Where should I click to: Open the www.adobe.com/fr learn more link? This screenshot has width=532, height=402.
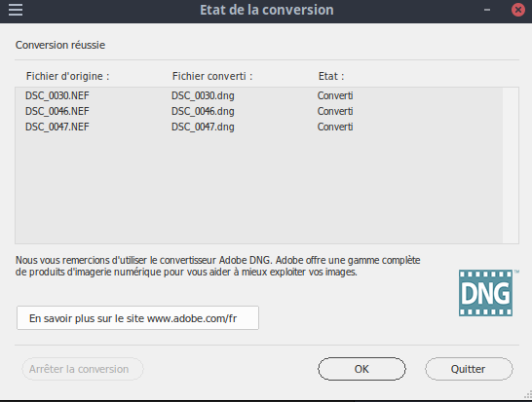tap(137, 318)
